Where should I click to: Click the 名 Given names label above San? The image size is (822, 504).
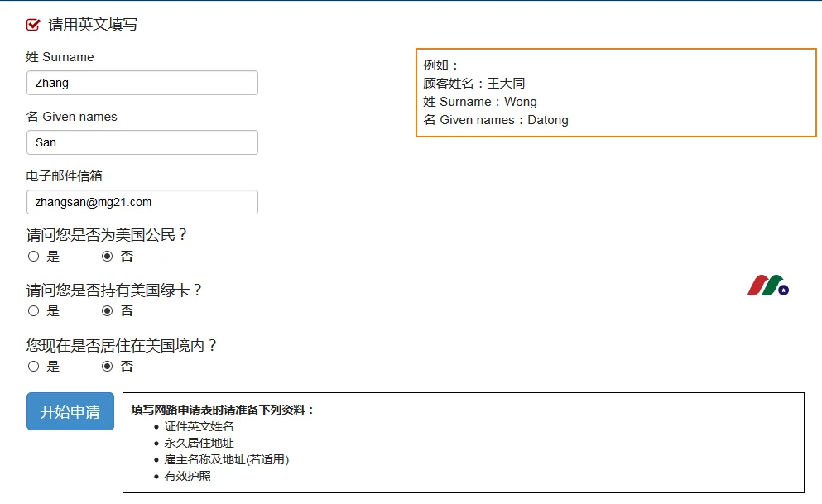coord(71,117)
